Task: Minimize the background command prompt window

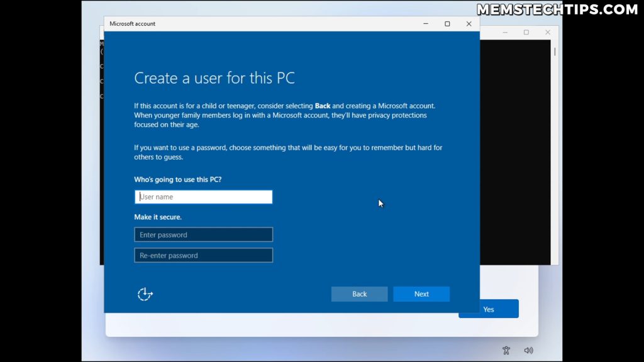Action: (505, 33)
